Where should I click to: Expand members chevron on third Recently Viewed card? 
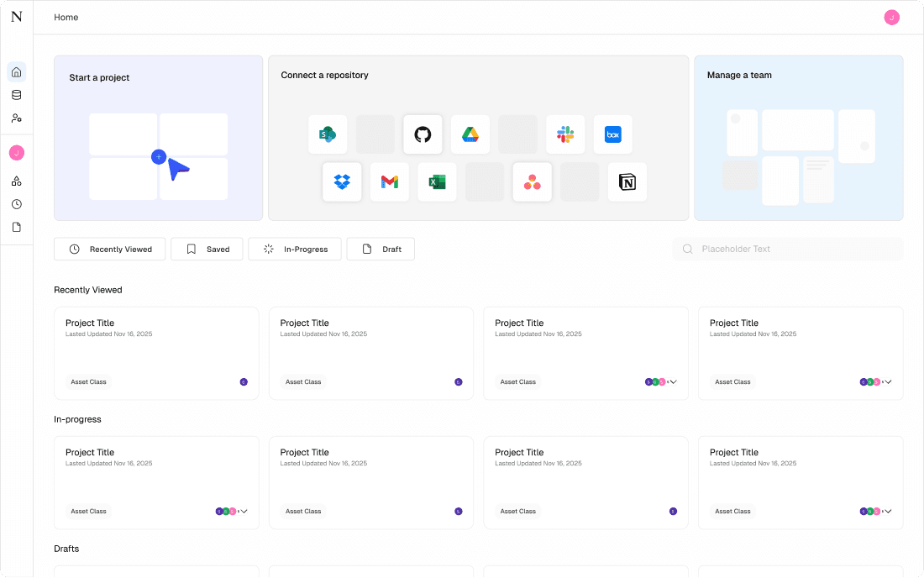click(673, 381)
